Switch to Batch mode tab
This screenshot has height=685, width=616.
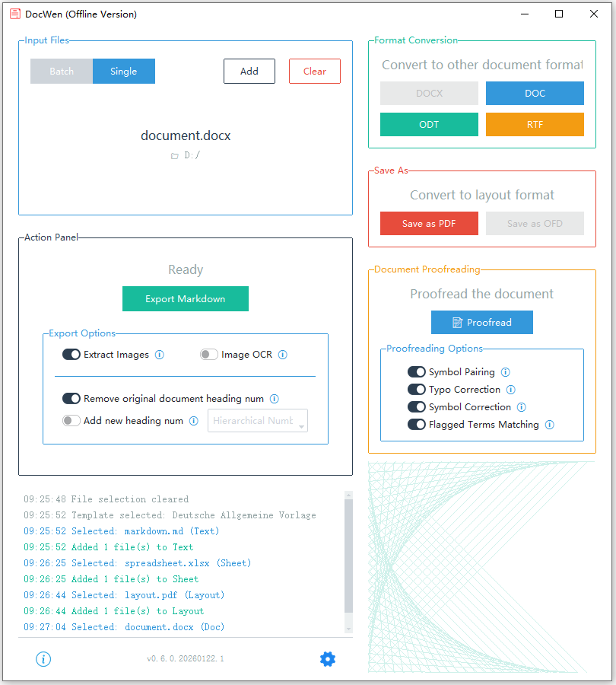62,72
